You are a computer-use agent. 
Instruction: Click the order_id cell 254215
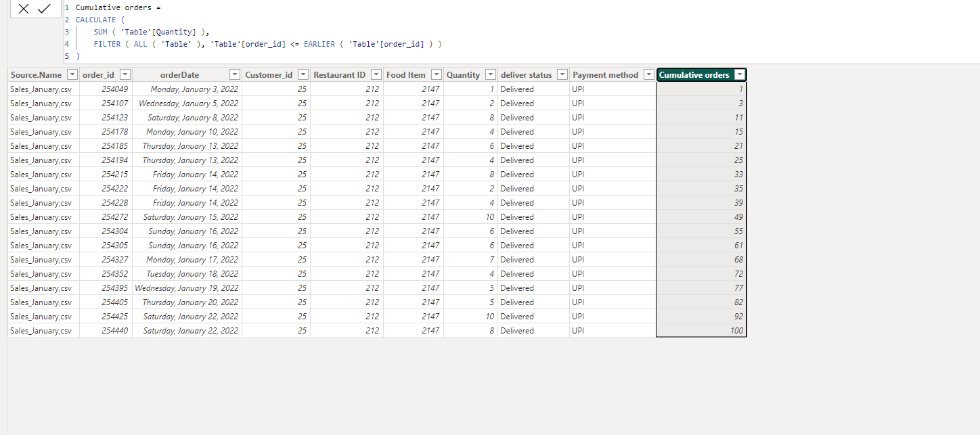(x=106, y=175)
